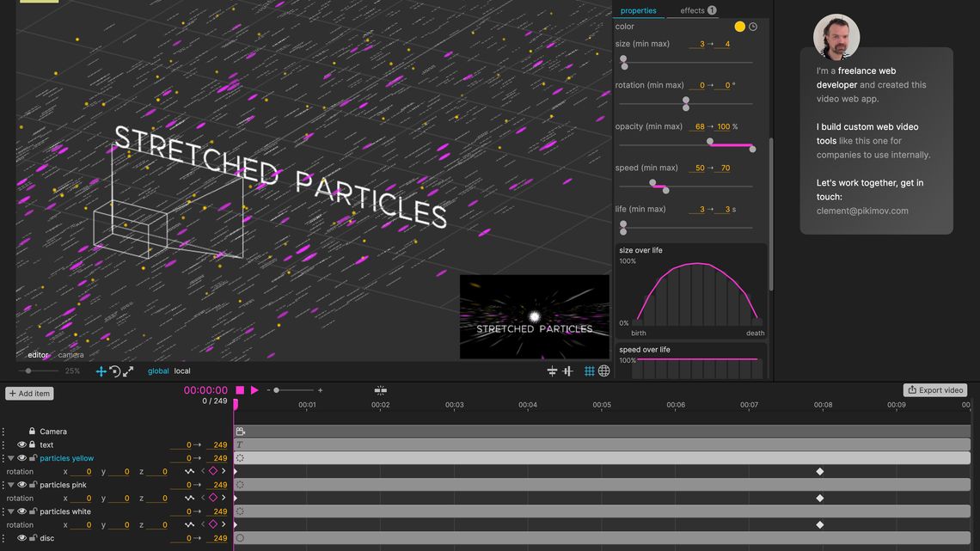
Task: Click the speed min value 50
Action: point(697,168)
